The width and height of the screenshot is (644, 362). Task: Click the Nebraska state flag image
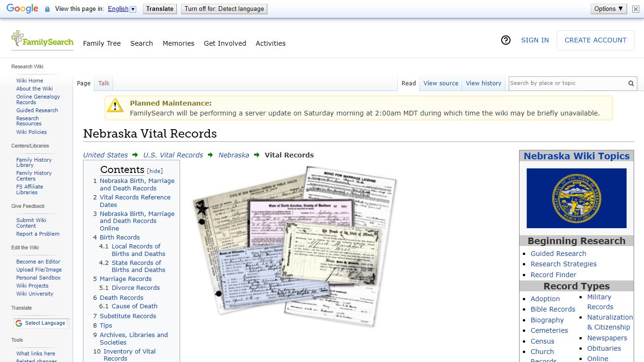pyautogui.click(x=577, y=198)
